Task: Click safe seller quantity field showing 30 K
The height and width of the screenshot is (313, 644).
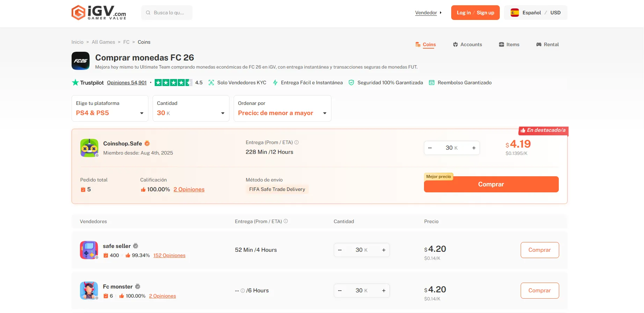Action: (x=362, y=250)
